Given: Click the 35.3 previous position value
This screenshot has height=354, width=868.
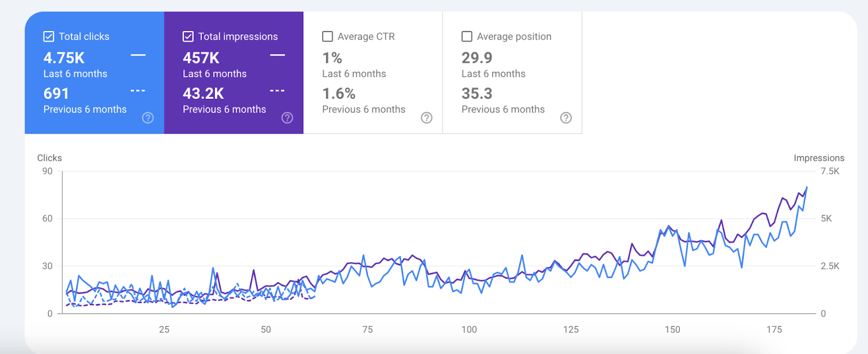Looking at the screenshot, I should point(477,94).
